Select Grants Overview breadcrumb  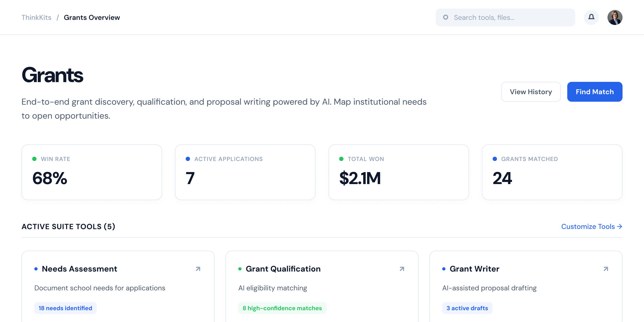click(92, 17)
